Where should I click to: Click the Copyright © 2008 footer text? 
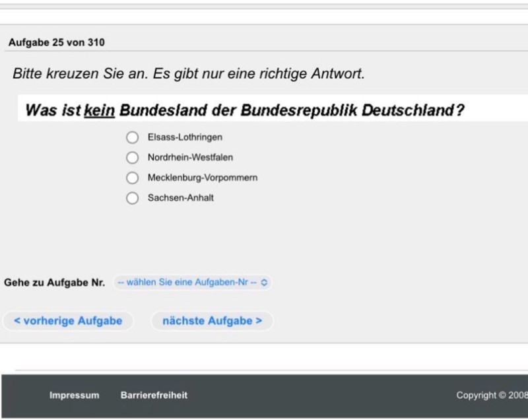(491, 396)
